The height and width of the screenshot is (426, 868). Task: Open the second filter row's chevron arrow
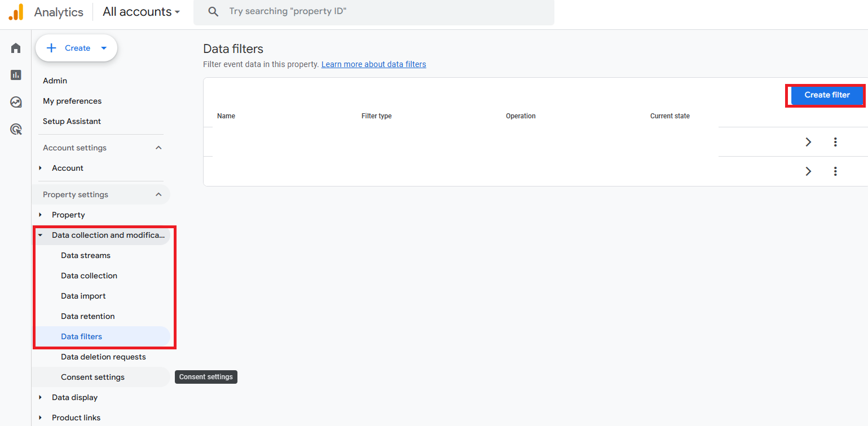coord(808,171)
